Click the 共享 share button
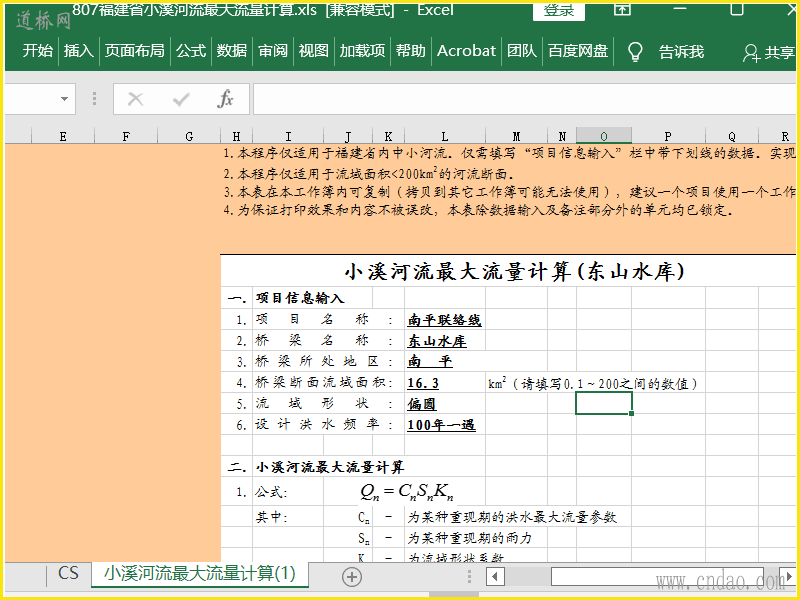This screenshot has height=600, width=800. coord(769,52)
